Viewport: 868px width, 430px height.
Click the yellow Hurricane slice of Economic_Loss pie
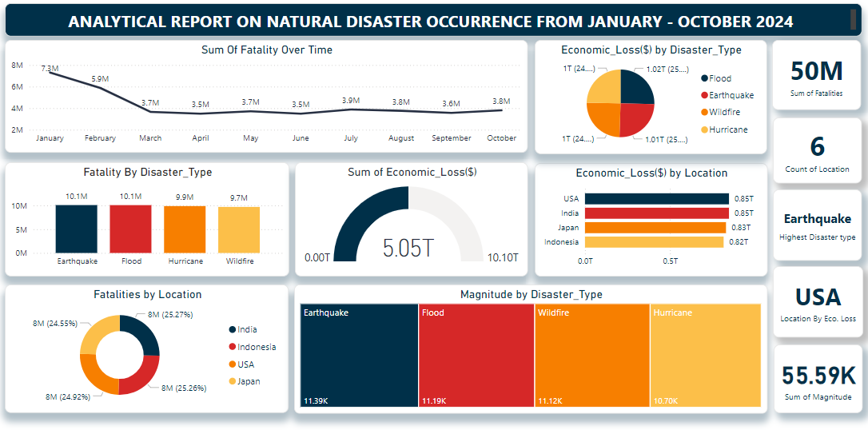606,89
